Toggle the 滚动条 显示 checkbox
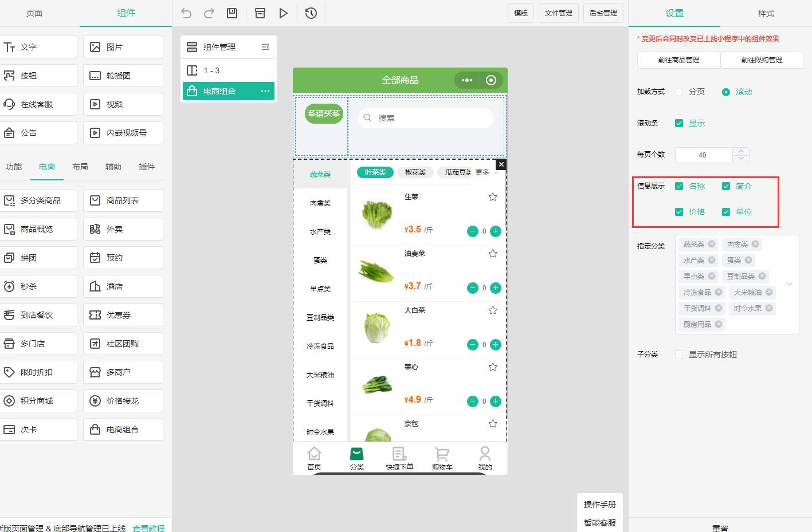The image size is (812, 532). [x=679, y=123]
